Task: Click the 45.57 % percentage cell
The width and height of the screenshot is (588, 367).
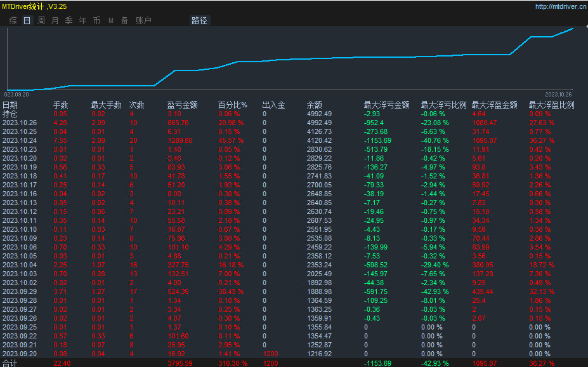Action: pos(231,140)
